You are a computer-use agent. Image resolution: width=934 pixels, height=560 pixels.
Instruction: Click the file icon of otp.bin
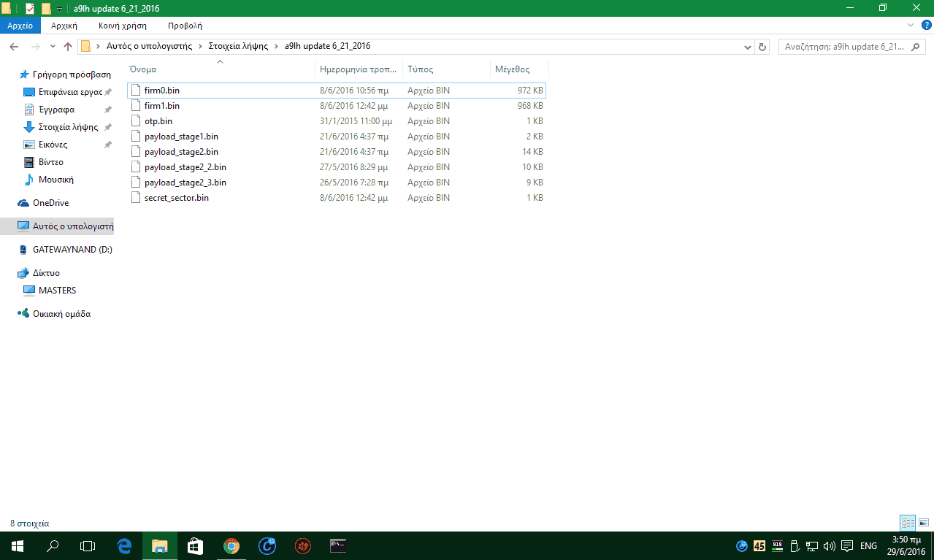coord(136,121)
